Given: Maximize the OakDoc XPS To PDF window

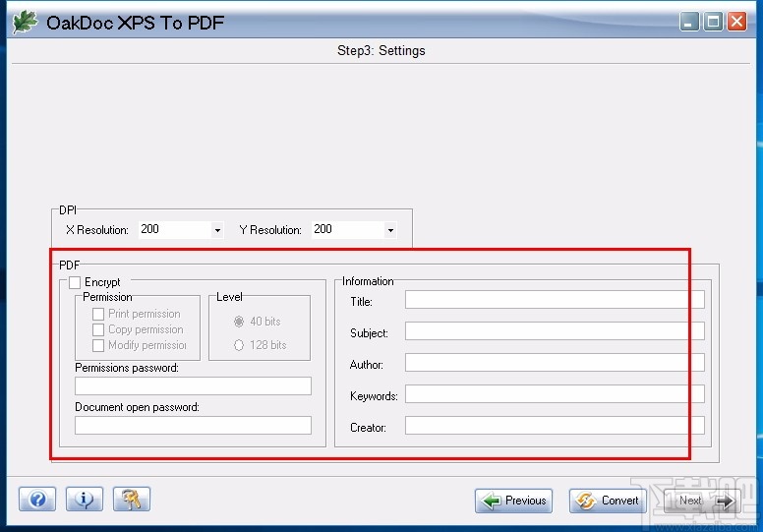Looking at the screenshot, I should 713,22.
